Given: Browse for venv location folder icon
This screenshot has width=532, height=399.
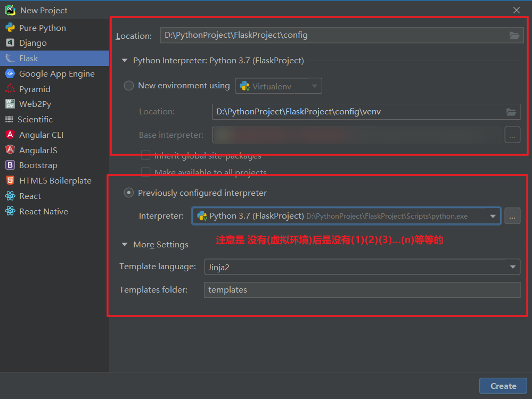Looking at the screenshot, I should [x=511, y=112].
